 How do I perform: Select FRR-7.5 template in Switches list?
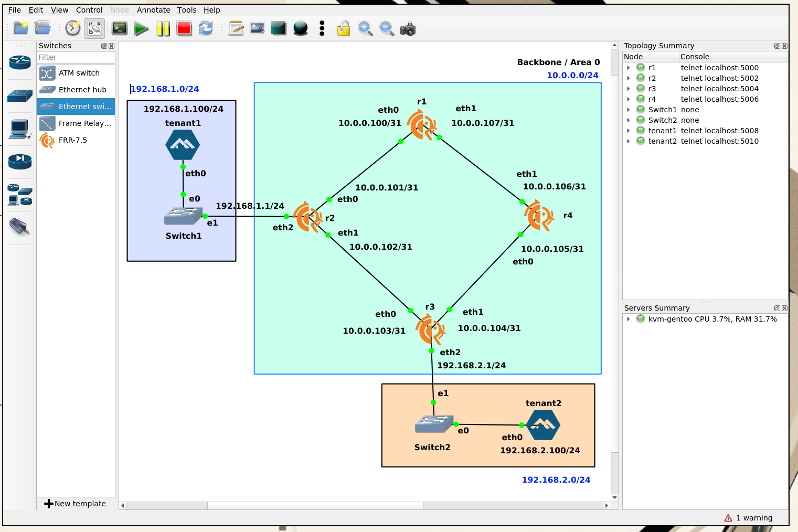(73, 140)
